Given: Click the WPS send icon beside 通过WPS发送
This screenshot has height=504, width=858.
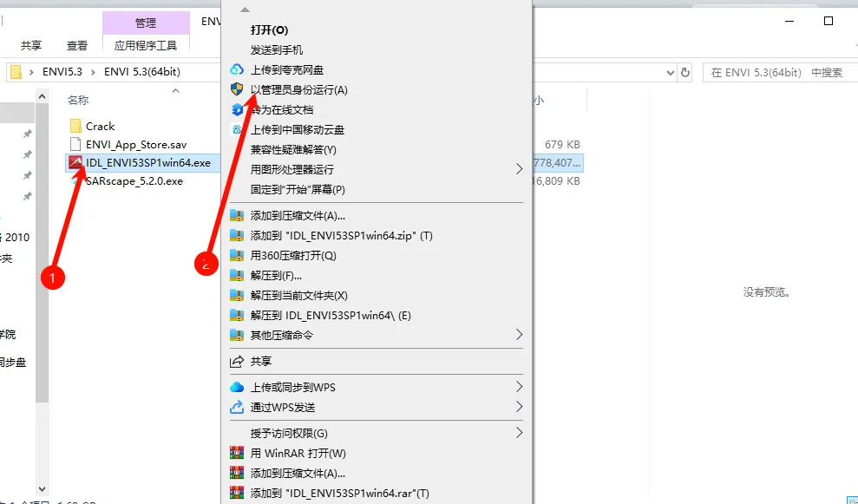Looking at the screenshot, I should [236, 407].
